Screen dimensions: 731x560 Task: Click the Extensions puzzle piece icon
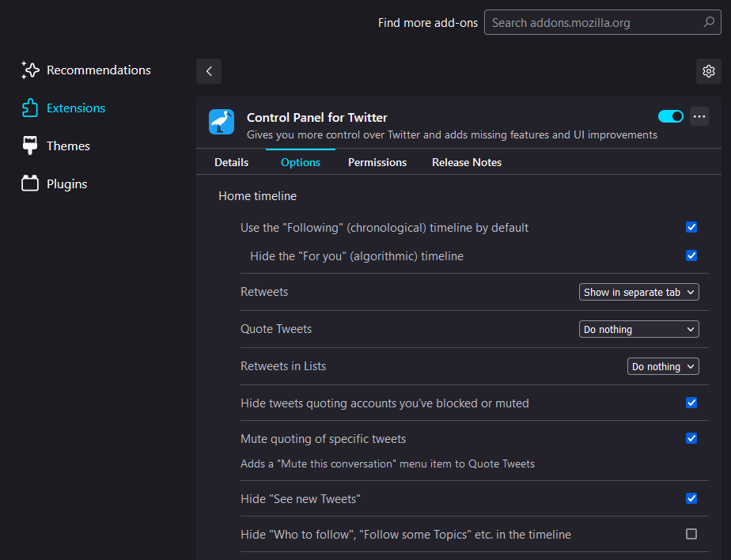pyautogui.click(x=30, y=108)
